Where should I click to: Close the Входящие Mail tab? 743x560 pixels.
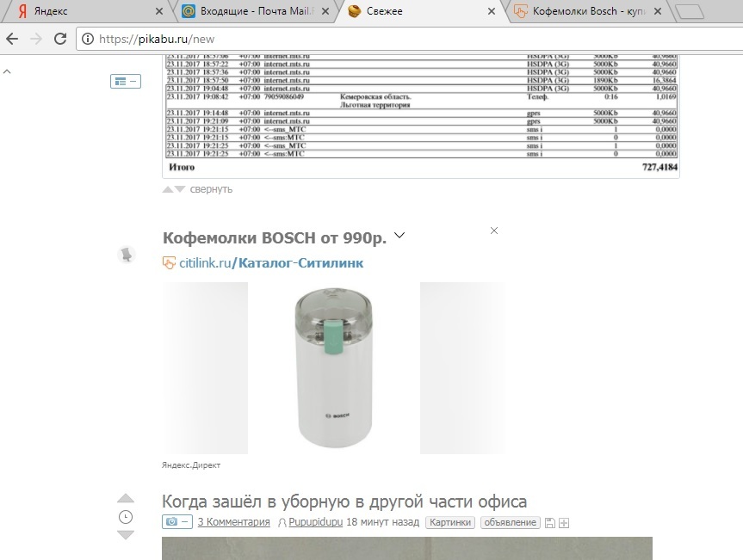(325, 11)
